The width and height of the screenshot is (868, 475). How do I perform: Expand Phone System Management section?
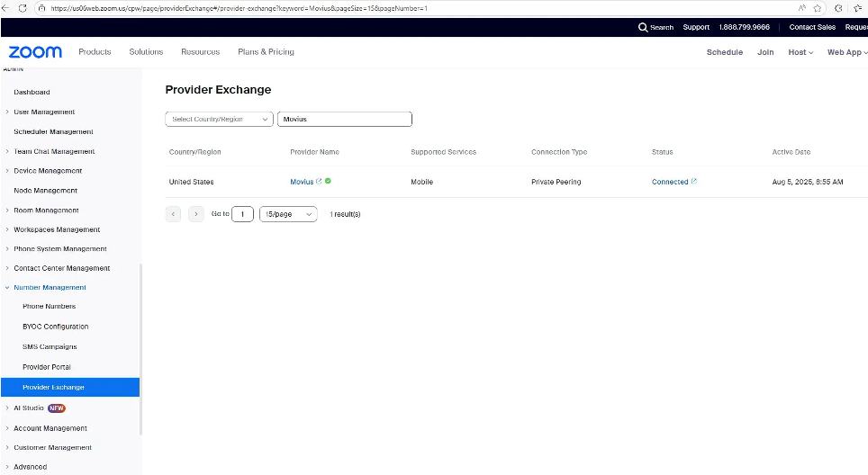coord(7,249)
